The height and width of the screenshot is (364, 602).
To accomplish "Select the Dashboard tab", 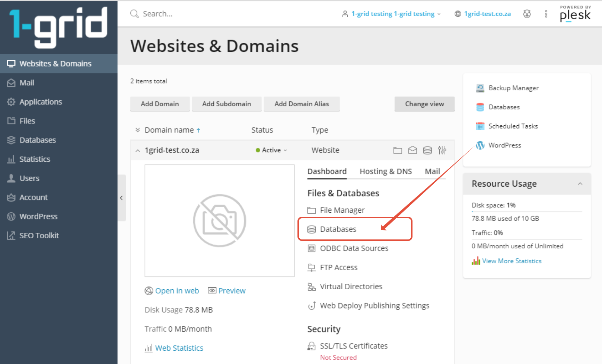I will tap(327, 171).
